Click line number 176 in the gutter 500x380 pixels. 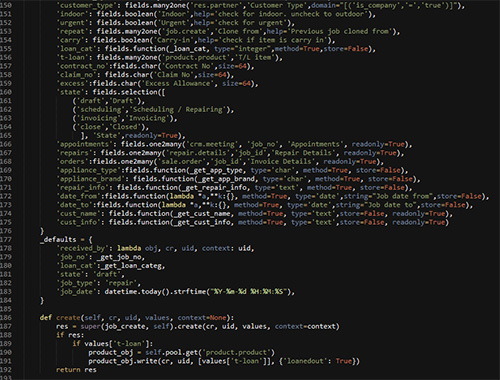pos(6,231)
